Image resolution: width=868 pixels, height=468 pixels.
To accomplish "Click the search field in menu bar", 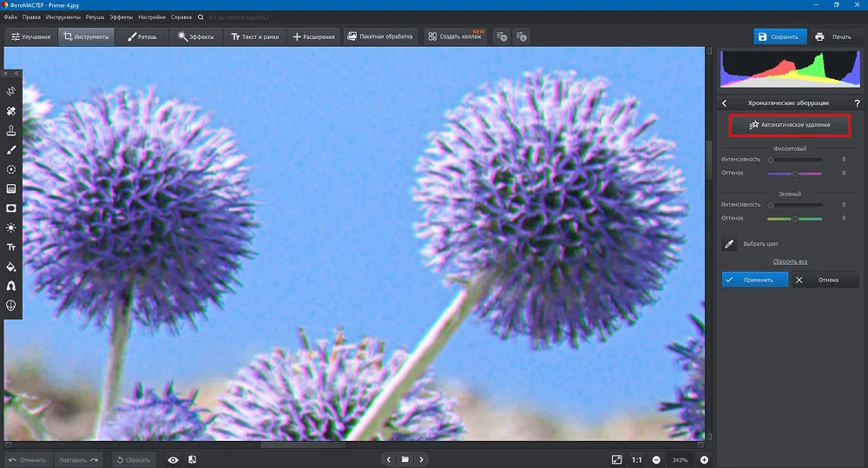I will [x=238, y=17].
